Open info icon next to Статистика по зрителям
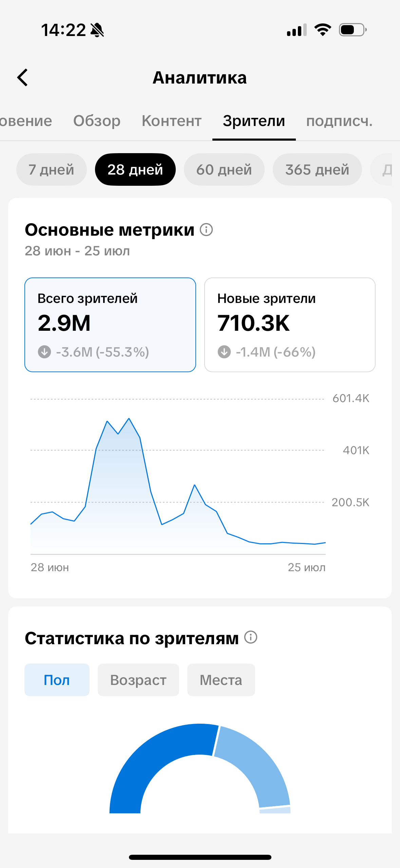Screen dimensions: 400x868 (251, 637)
